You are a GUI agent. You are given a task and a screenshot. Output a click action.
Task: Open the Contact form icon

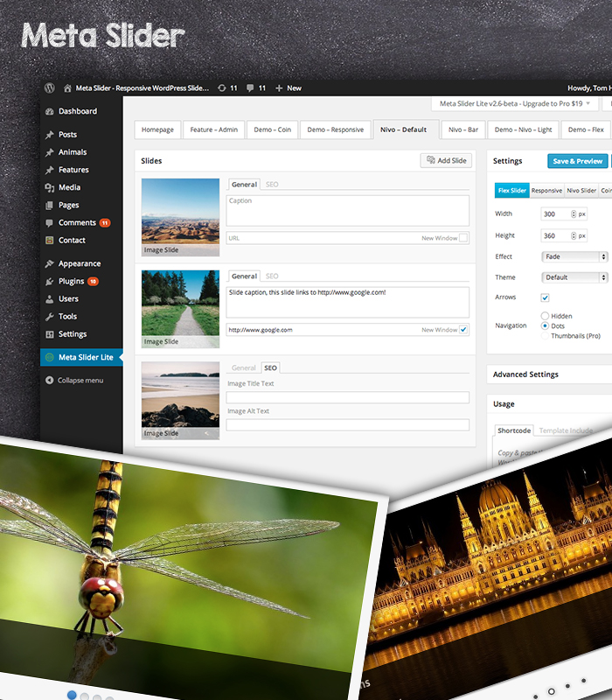(x=50, y=240)
